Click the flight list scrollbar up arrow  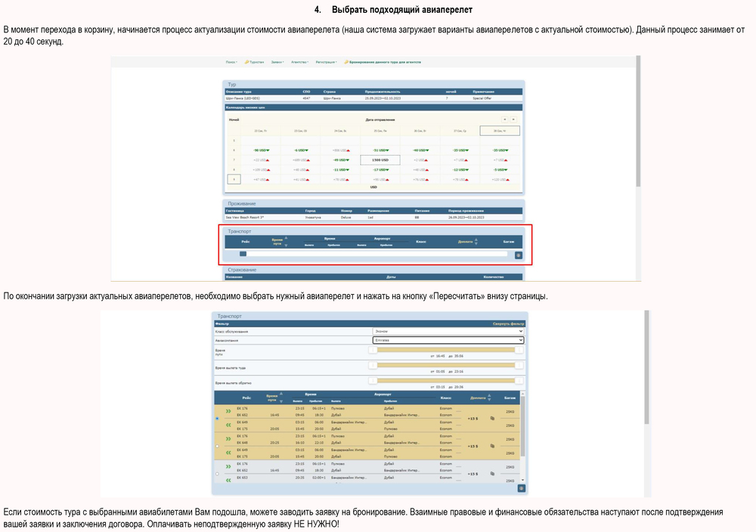[x=522, y=394]
